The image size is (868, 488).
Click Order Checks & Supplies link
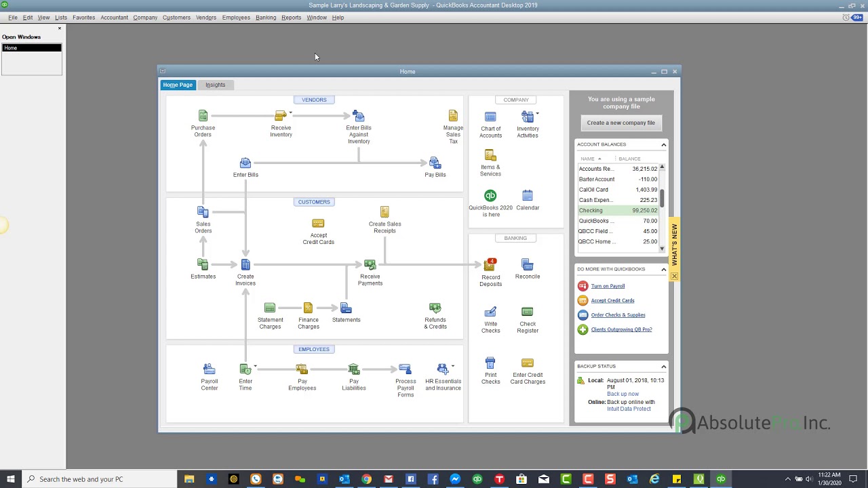pyautogui.click(x=618, y=315)
